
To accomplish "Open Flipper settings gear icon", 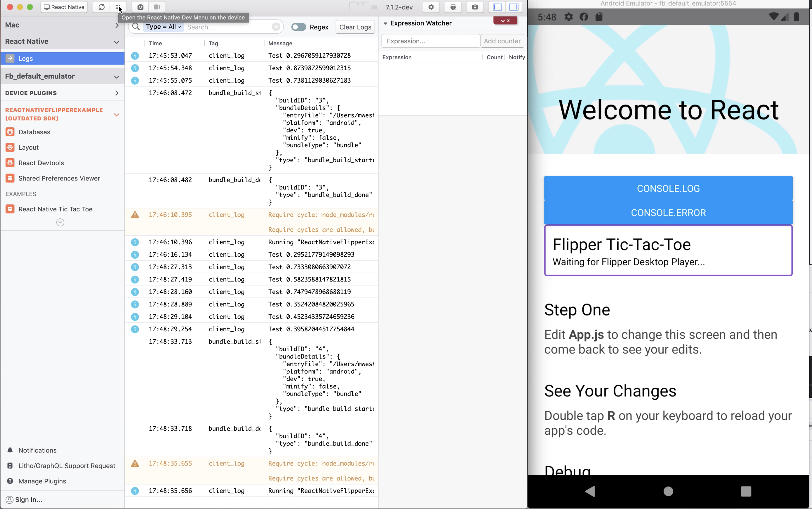I will pyautogui.click(x=431, y=7).
